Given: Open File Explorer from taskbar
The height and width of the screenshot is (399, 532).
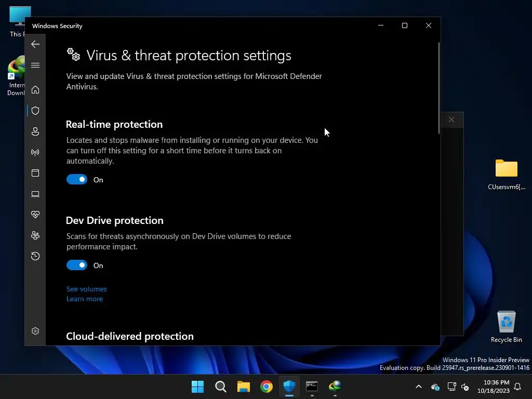Looking at the screenshot, I should 244,387.
